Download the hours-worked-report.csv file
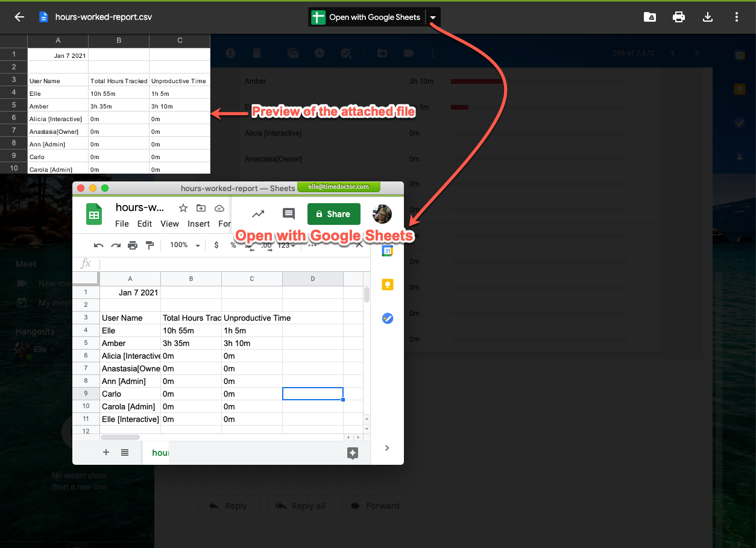 pyautogui.click(x=708, y=17)
